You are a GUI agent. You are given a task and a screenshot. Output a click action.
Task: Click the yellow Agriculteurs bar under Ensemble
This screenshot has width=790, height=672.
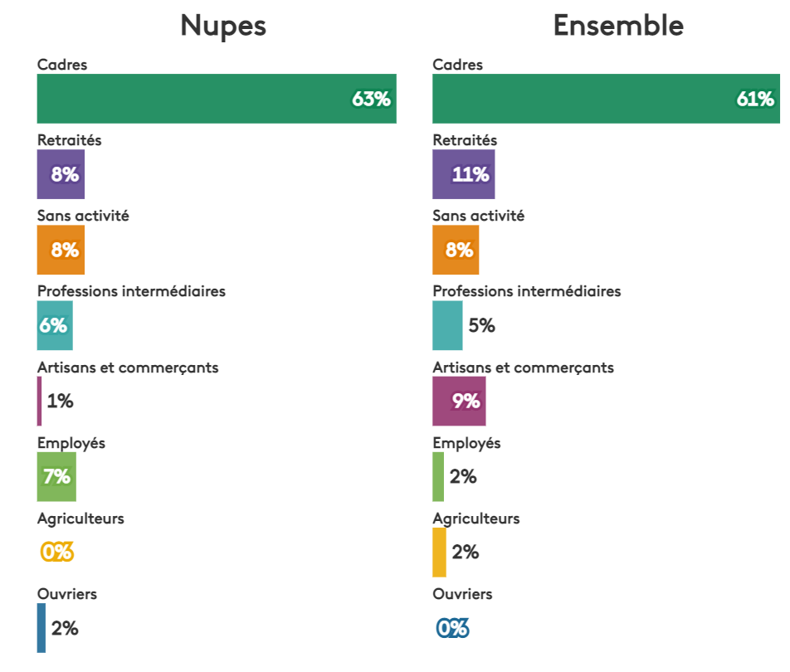click(439, 552)
